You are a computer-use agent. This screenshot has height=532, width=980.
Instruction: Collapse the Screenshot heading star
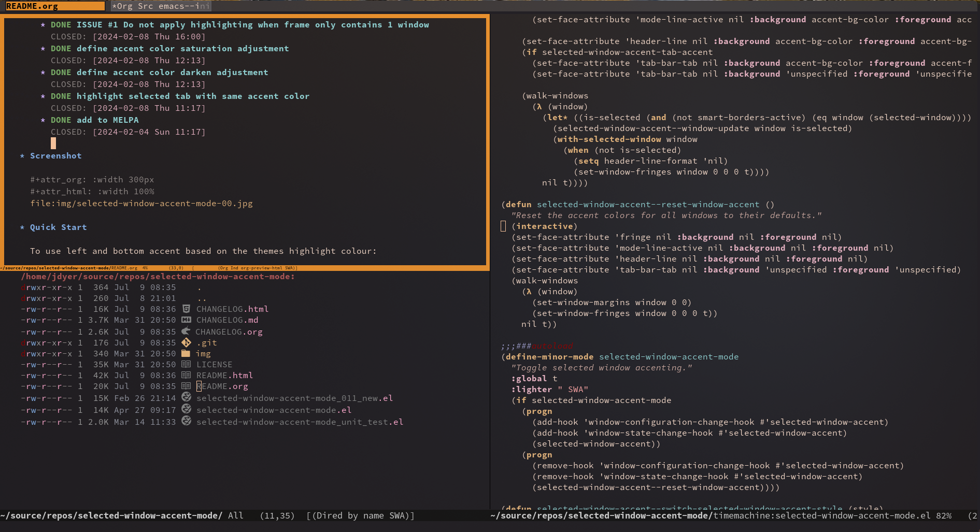(22, 155)
